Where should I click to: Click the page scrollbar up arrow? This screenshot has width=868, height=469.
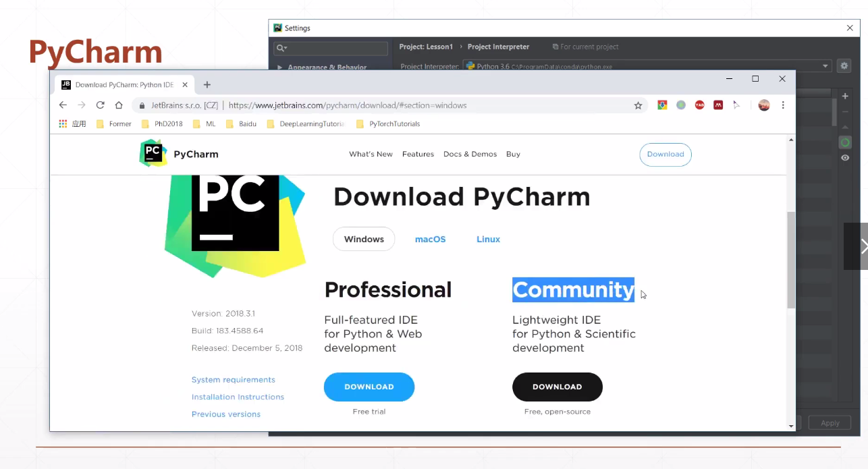791,140
